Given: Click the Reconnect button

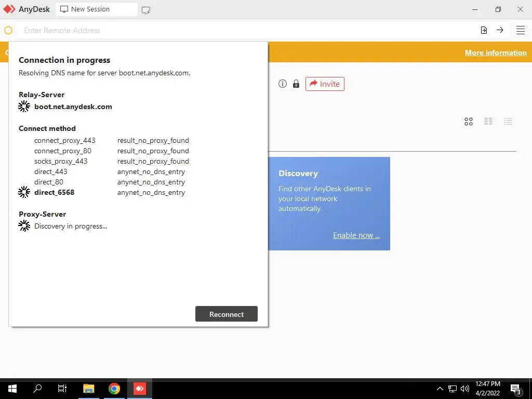Looking at the screenshot, I should coord(227,314).
